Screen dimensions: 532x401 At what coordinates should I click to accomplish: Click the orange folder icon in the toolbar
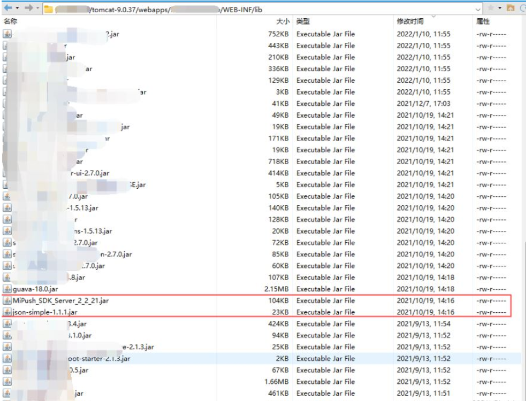click(510, 8)
